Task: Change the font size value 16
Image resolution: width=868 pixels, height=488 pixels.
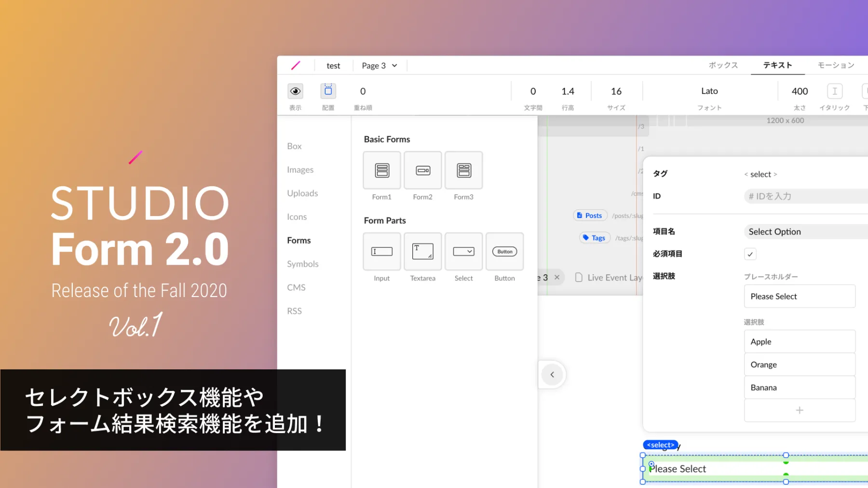Action: click(x=616, y=91)
